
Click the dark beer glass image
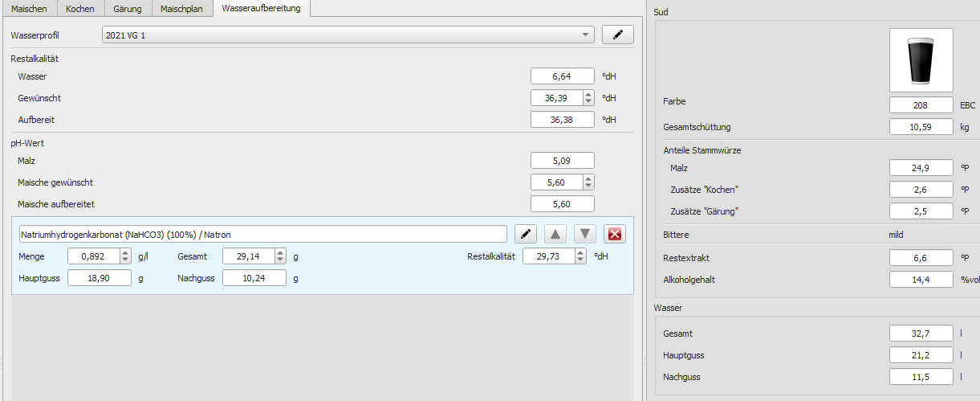coord(921,60)
